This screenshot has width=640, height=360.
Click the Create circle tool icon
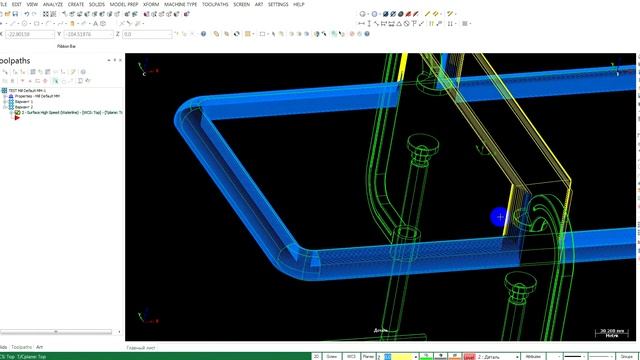pyautogui.click(x=24, y=24)
